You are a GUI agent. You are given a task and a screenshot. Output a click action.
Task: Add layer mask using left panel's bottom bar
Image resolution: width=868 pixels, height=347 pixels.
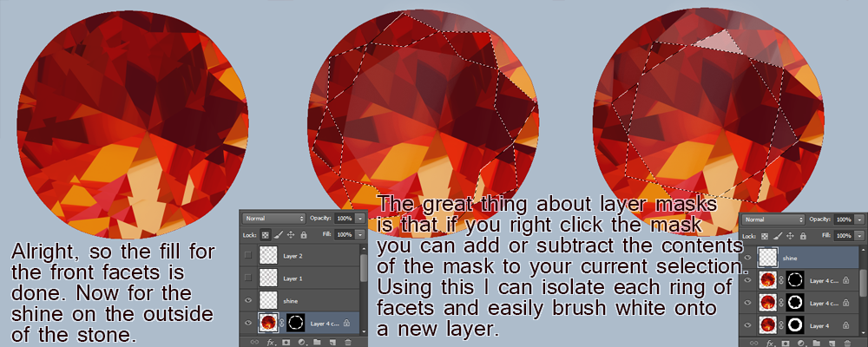(x=286, y=342)
